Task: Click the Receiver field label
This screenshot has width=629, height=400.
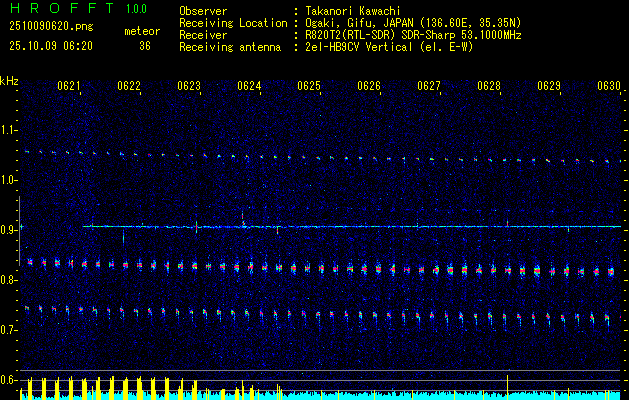Action: (x=203, y=35)
